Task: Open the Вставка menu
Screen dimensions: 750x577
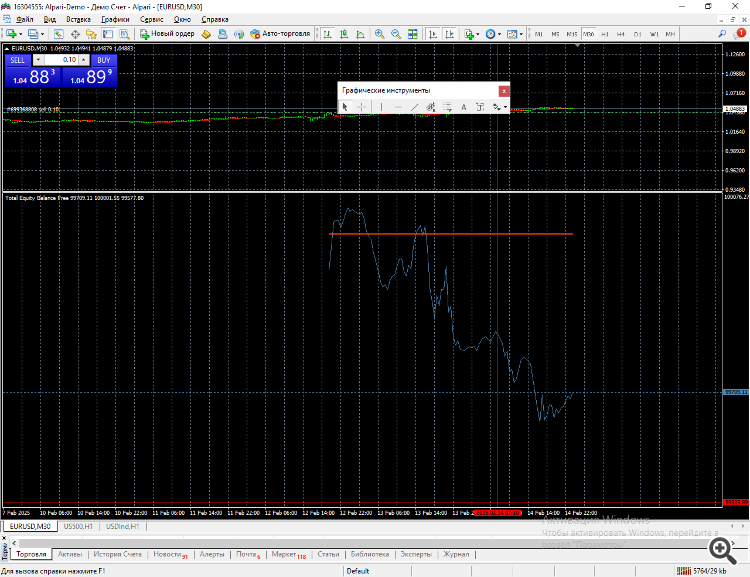Action: point(78,20)
